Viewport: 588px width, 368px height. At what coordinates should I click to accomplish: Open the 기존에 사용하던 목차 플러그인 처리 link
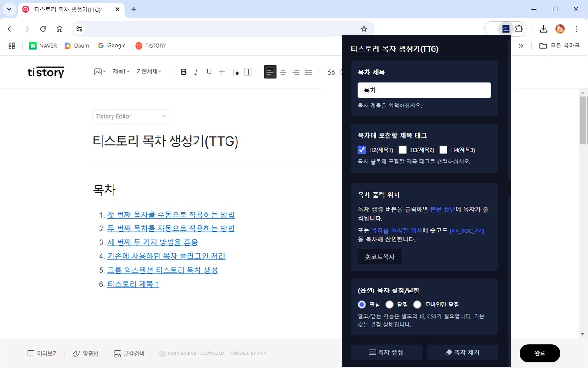pyautogui.click(x=166, y=256)
